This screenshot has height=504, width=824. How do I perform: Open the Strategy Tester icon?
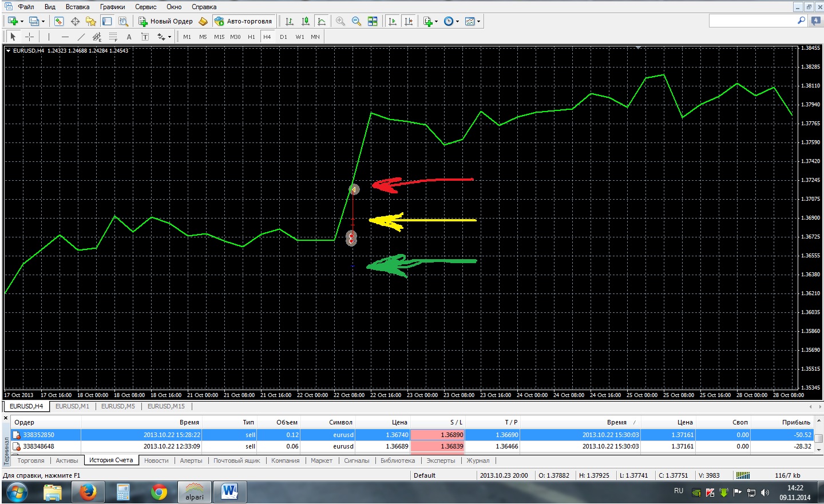coord(123,21)
